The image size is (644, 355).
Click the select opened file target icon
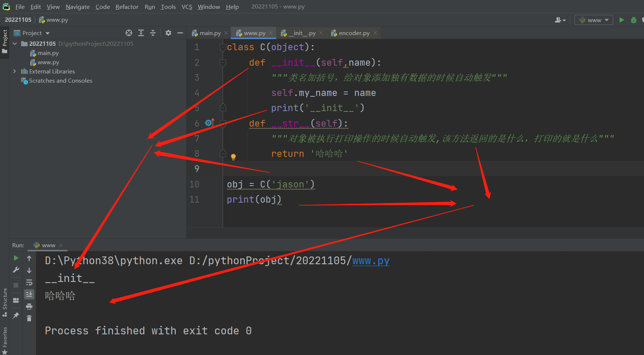129,33
